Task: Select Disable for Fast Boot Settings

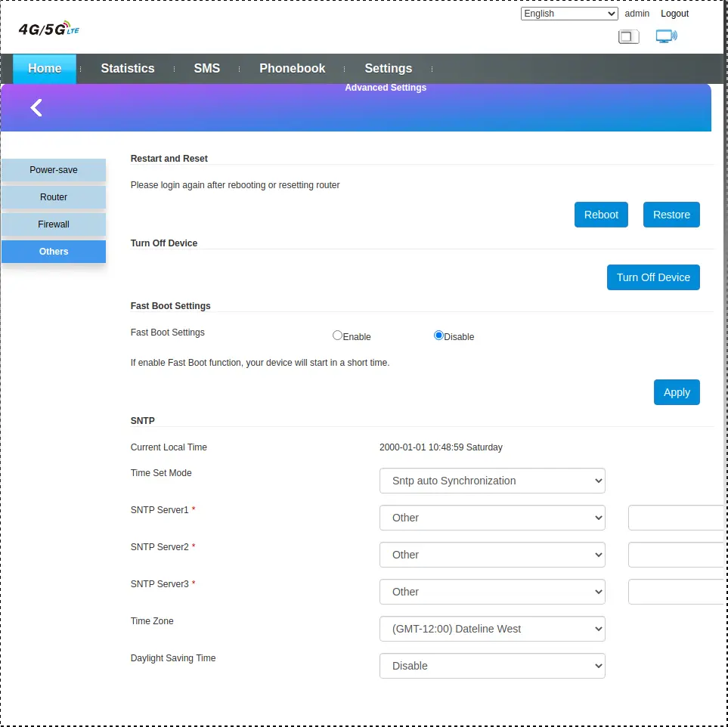Action: click(x=438, y=336)
